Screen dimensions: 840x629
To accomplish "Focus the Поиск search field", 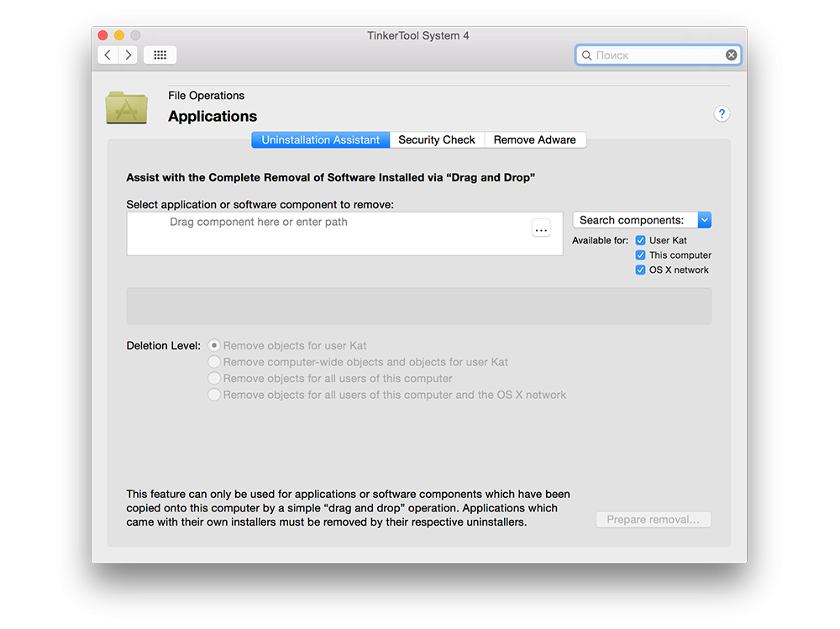I will [659, 55].
